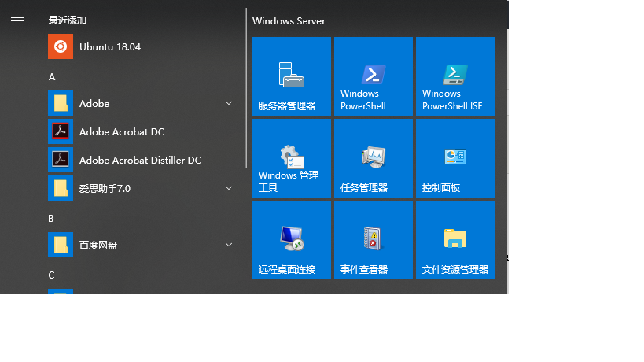The height and width of the screenshot is (362, 644).
Task: Click the letter B section header
Action: [x=51, y=218]
